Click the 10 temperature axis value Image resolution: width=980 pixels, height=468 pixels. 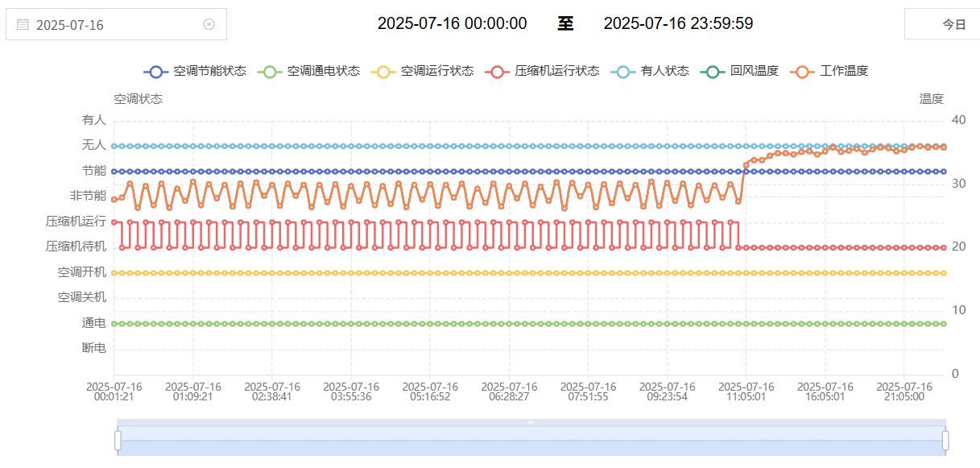[x=958, y=310]
